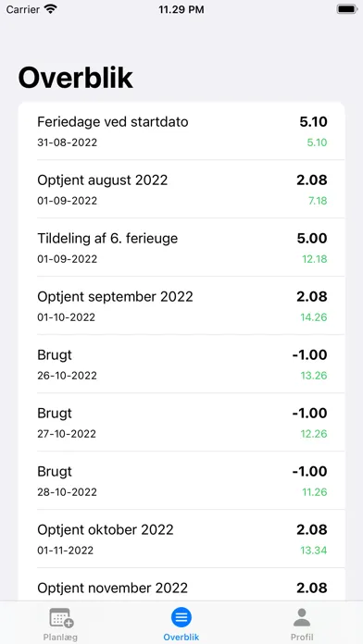Check the Wi-Fi status icon
The image size is (363, 644).
click(x=51, y=9)
